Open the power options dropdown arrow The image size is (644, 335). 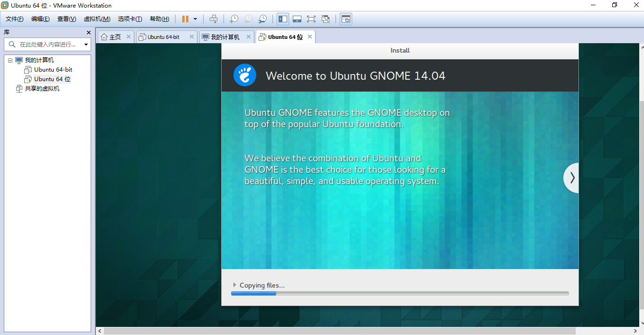point(195,19)
